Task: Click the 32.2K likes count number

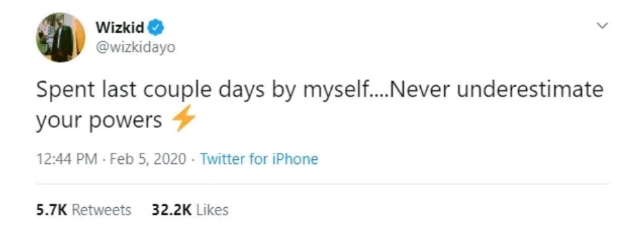Action: tap(171, 210)
